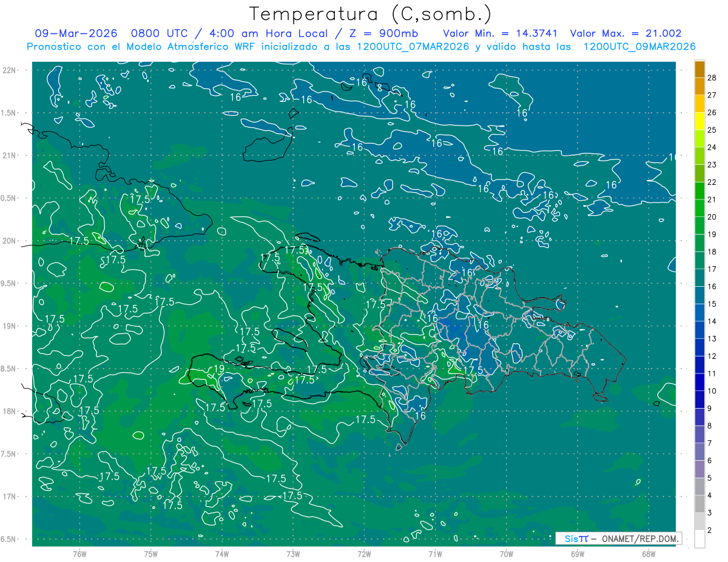Select the "Valor Min. = 14.3741" text

click(500, 34)
